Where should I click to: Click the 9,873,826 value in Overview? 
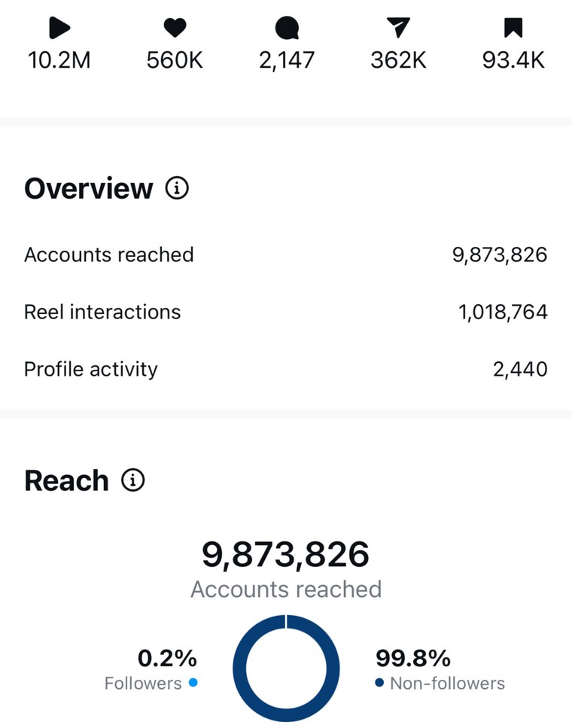pos(500,255)
